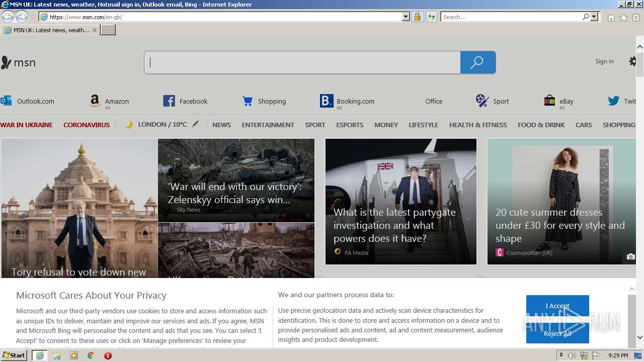Open the Windows Start menu

click(14, 355)
